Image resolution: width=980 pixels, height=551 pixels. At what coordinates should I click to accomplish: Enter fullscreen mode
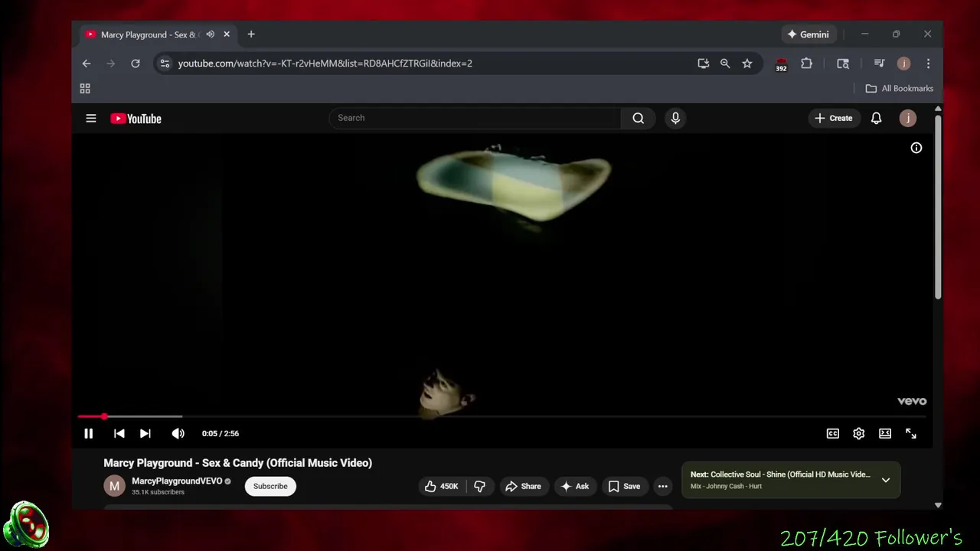[911, 433]
